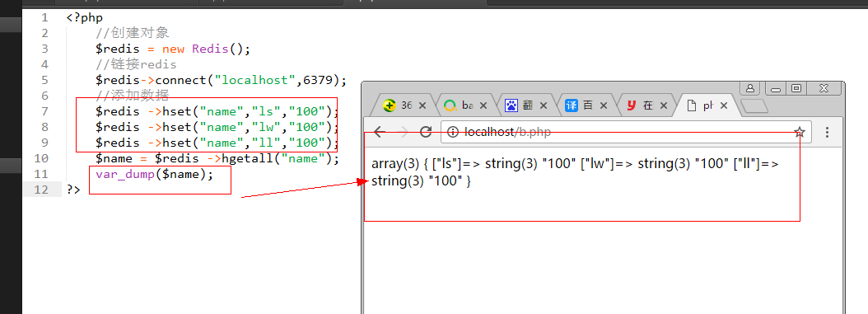
Task: Click the browser forward arrow
Action: 404,132
